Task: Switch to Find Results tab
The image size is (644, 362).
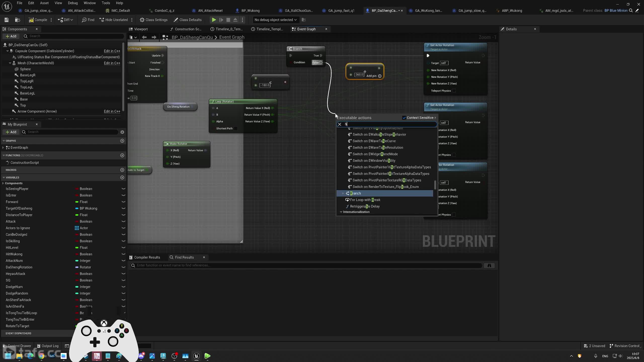Action: point(184,257)
